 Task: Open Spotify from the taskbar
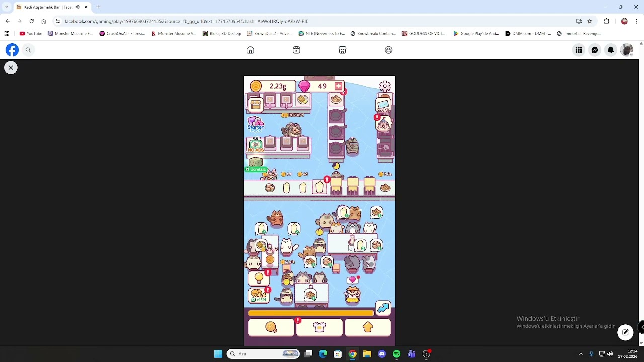[396, 354]
